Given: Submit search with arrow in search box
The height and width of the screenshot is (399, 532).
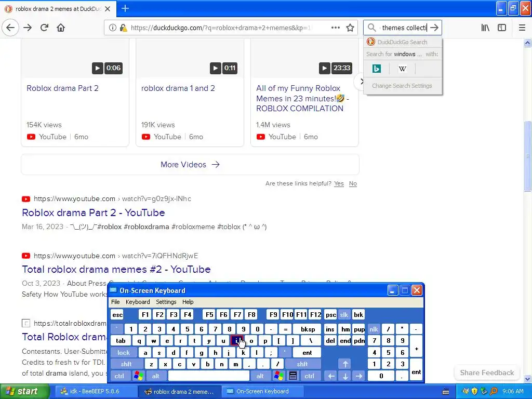Looking at the screenshot, I should (434, 28).
